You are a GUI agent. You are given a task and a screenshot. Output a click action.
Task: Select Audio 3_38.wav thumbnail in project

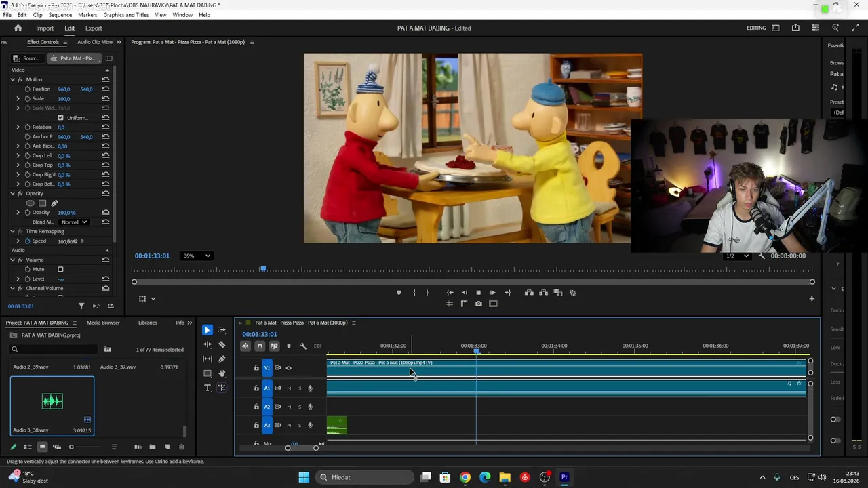(x=52, y=401)
